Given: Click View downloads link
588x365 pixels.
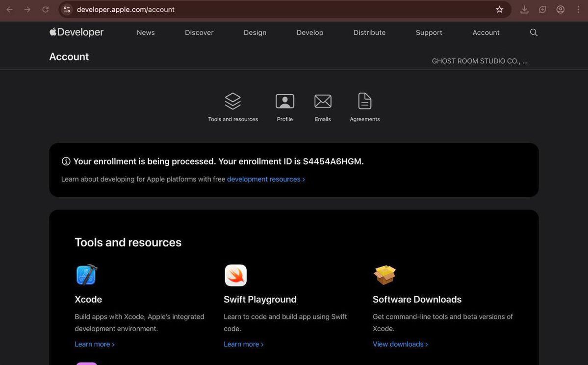Looking at the screenshot, I should point(400,344).
